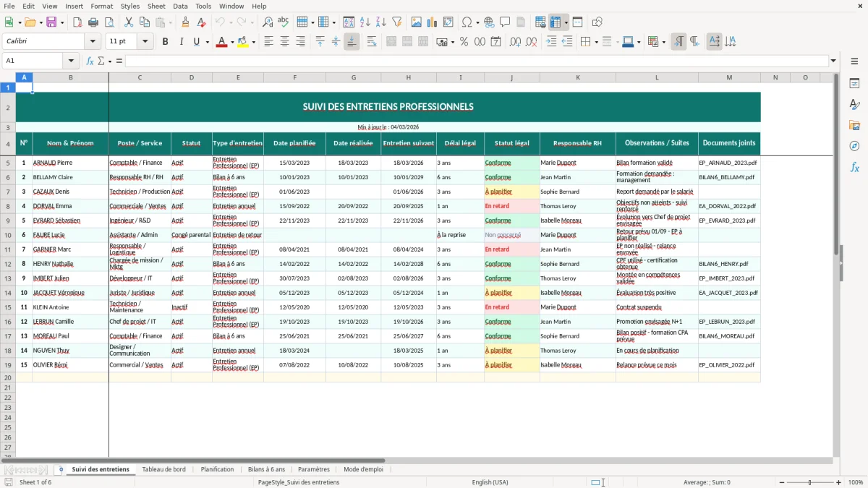Image resolution: width=868 pixels, height=488 pixels.
Task: Sort descending Z to A icon
Action: click(x=381, y=22)
